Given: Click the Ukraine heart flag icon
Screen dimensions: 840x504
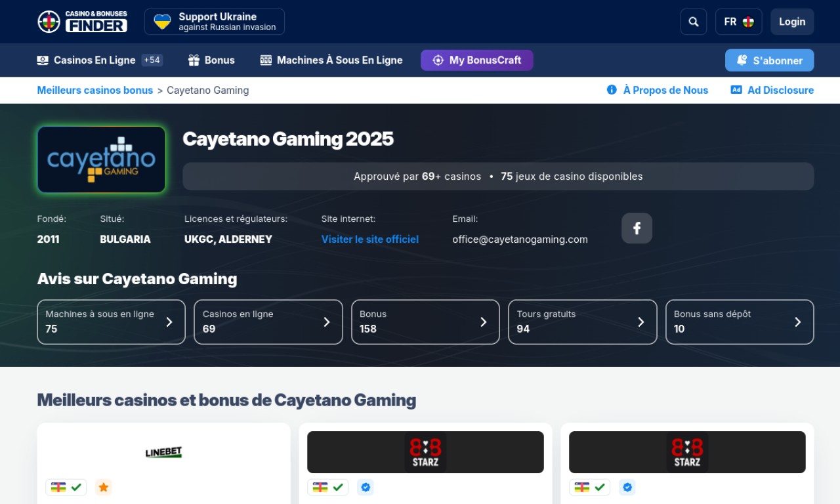Looking at the screenshot, I should [x=162, y=22].
